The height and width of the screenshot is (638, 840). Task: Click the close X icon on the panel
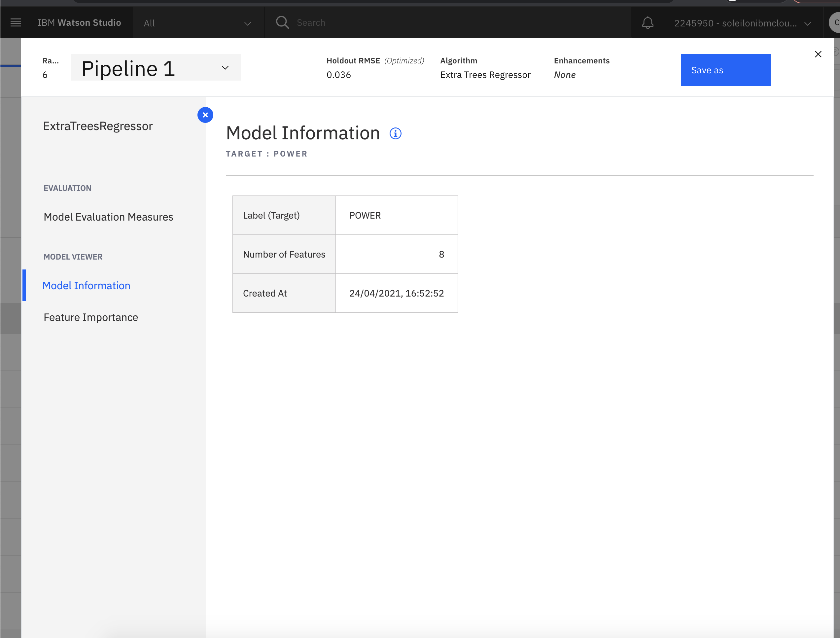[x=818, y=54]
